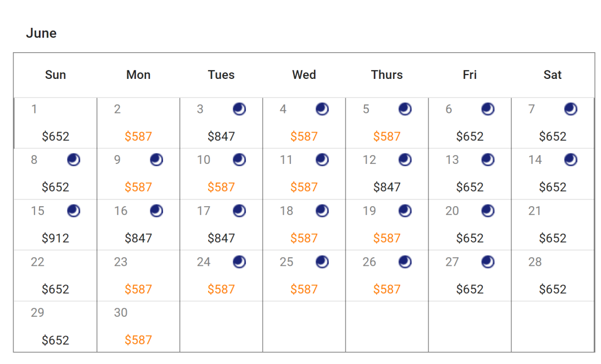
Task: Click the Wed column header
Action: (304, 75)
